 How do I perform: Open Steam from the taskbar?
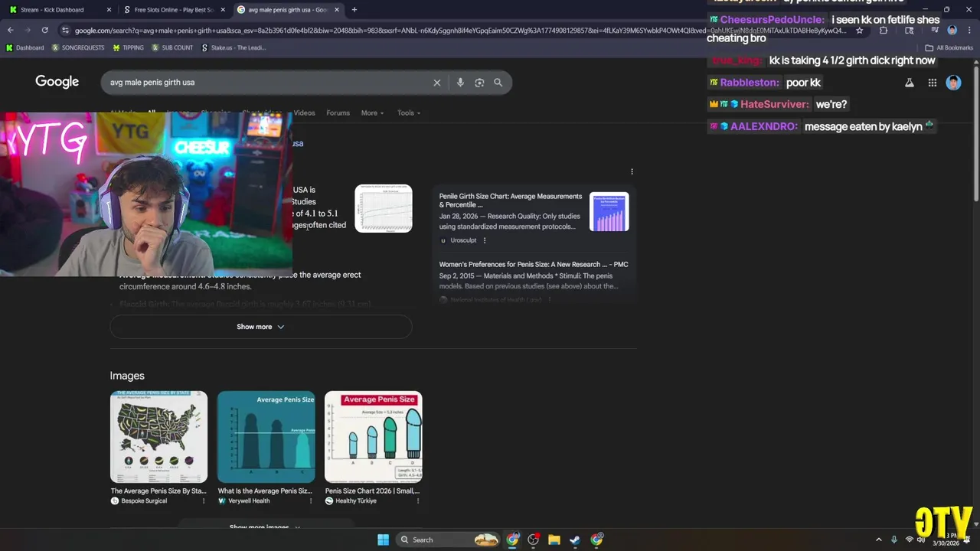pyautogui.click(x=575, y=540)
